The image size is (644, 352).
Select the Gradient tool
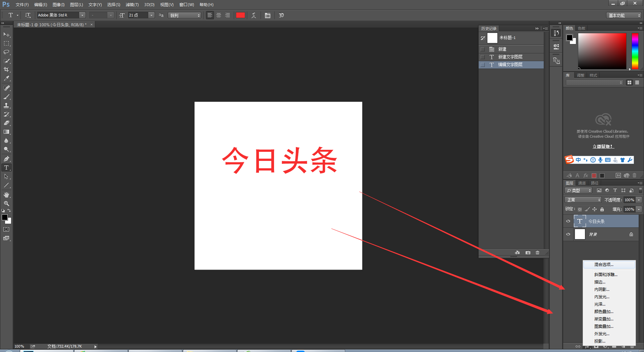6,132
